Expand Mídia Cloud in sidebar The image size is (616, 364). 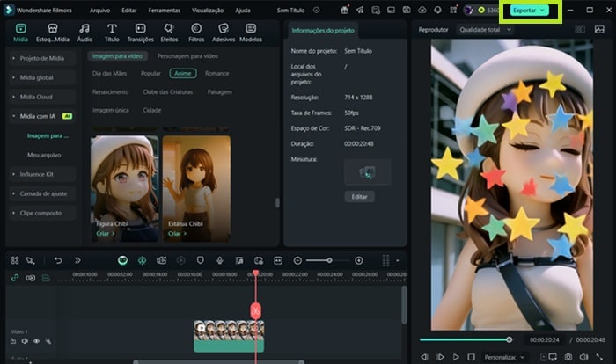(42, 97)
